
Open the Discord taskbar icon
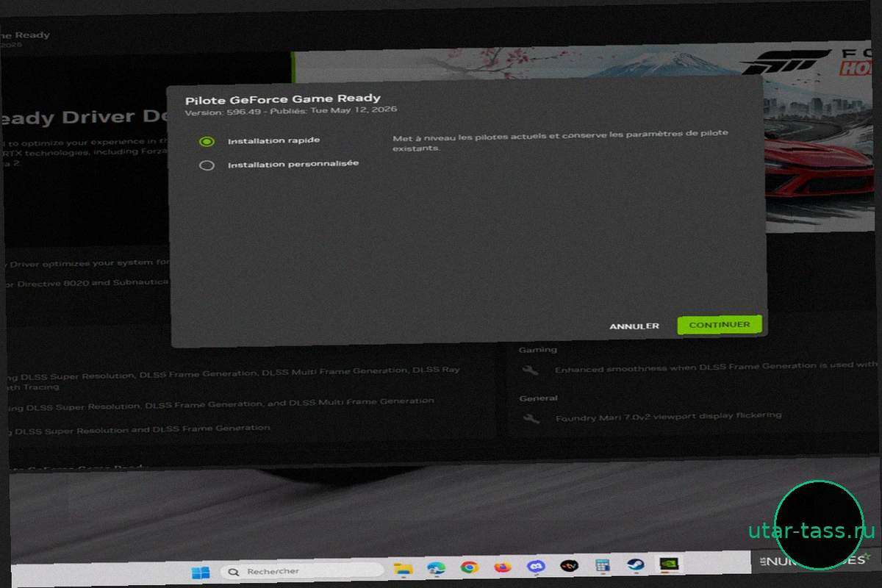536,567
